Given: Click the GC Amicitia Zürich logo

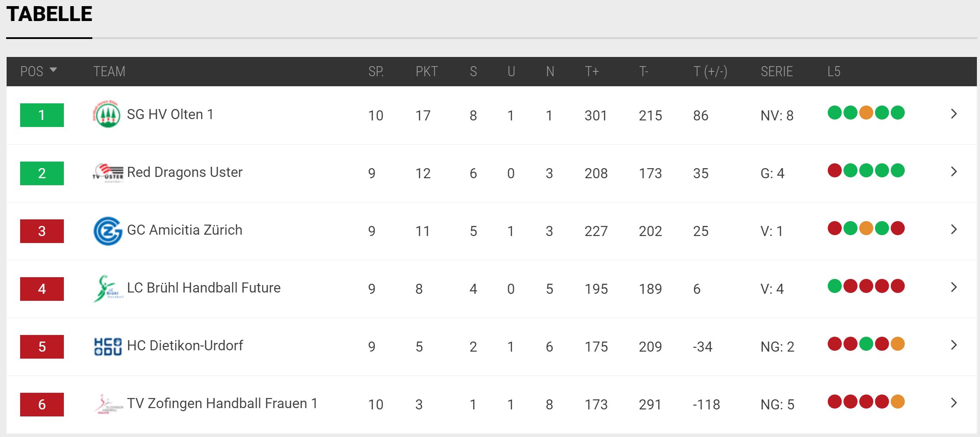Looking at the screenshot, I should point(108,231).
